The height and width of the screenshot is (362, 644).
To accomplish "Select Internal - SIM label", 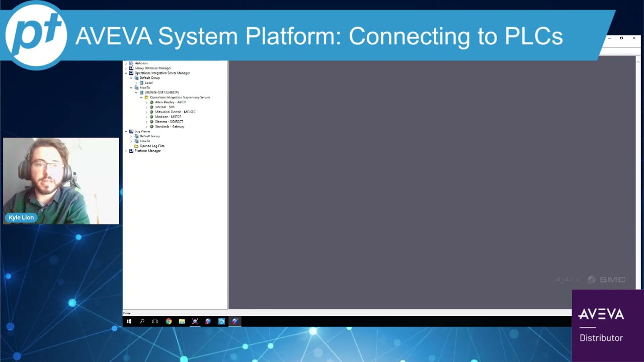I will (165, 107).
